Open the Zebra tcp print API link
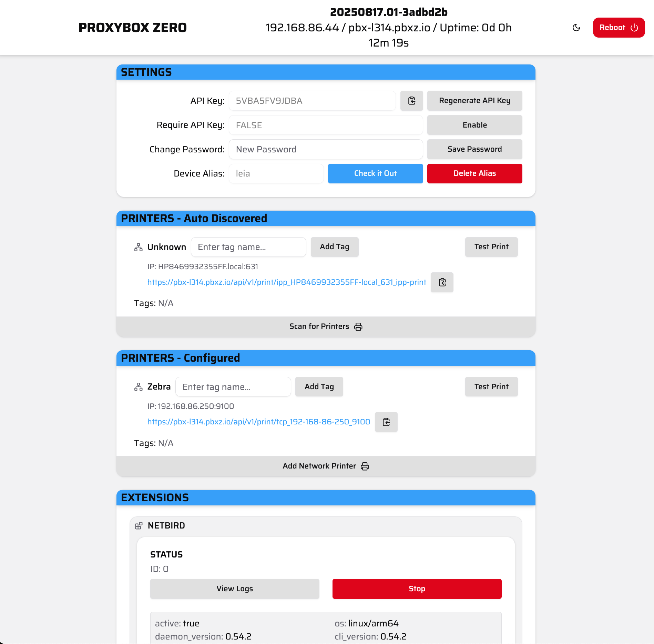Viewport: 654px width, 644px height. point(258,422)
